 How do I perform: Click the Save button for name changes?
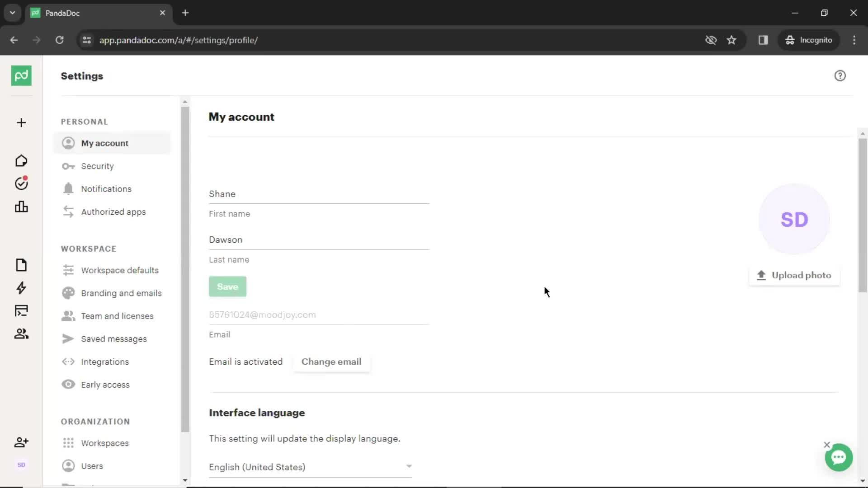[228, 286]
